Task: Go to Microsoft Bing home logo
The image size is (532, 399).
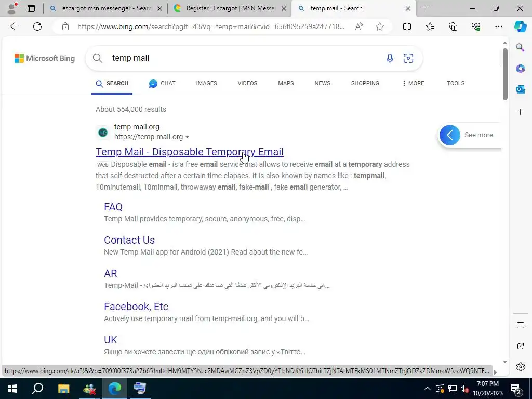Action: click(45, 58)
